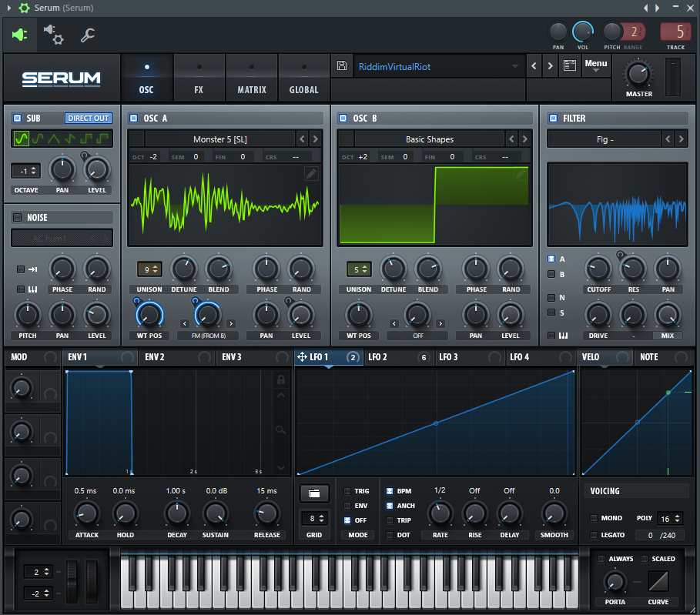700x615 pixels.
Task: Click the OSC A wavetable edit pencil
Action: pos(311,173)
